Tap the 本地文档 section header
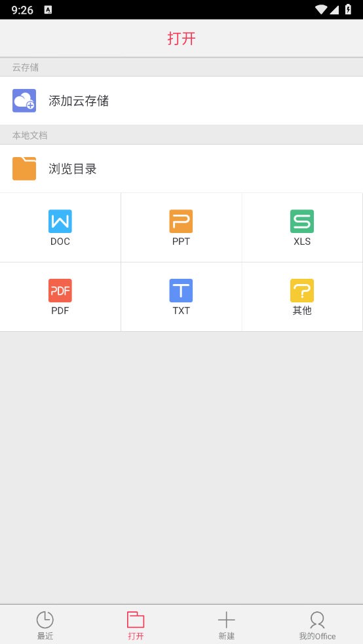The width and height of the screenshot is (363, 644). pyautogui.click(x=29, y=135)
